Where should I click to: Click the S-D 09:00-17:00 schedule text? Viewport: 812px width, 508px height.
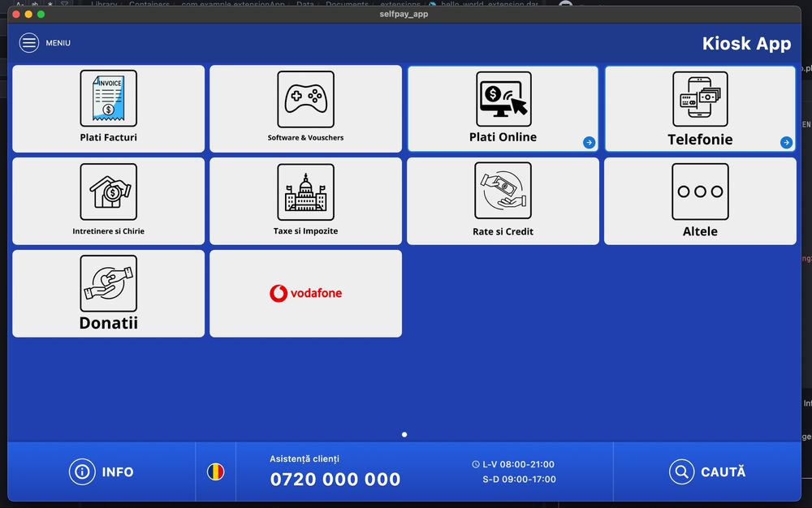(x=520, y=480)
